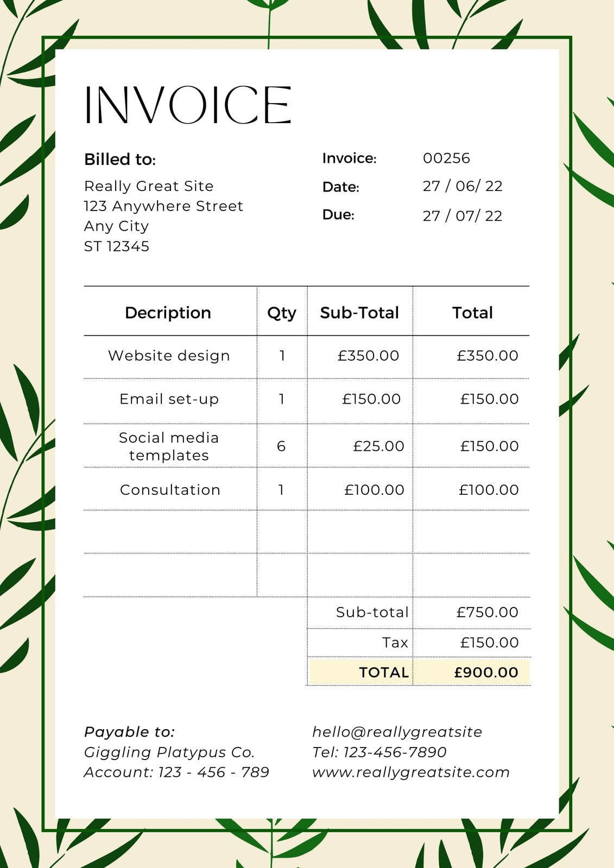This screenshot has width=614, height=868.
Task: Click the Tax £150.00 amount
Action: coord(489,643)
